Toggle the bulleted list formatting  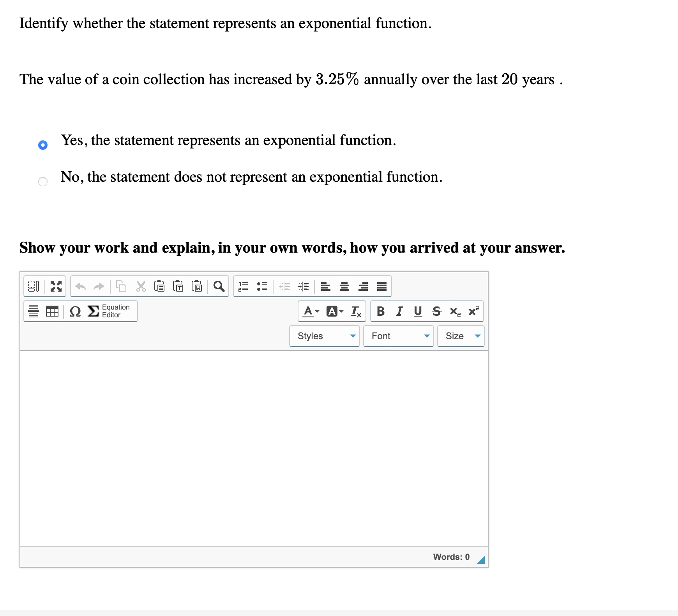(x=262, y=287)
